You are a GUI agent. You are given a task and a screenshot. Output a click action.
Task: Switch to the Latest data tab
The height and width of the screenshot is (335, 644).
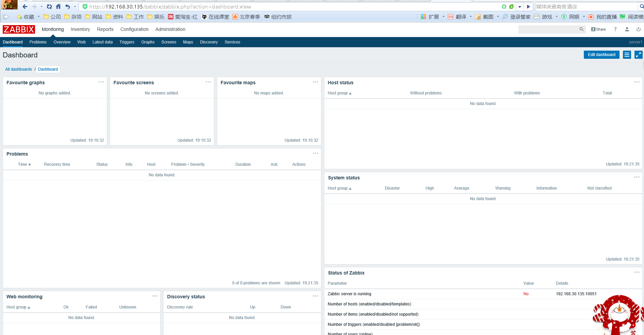tap(102, 42)
